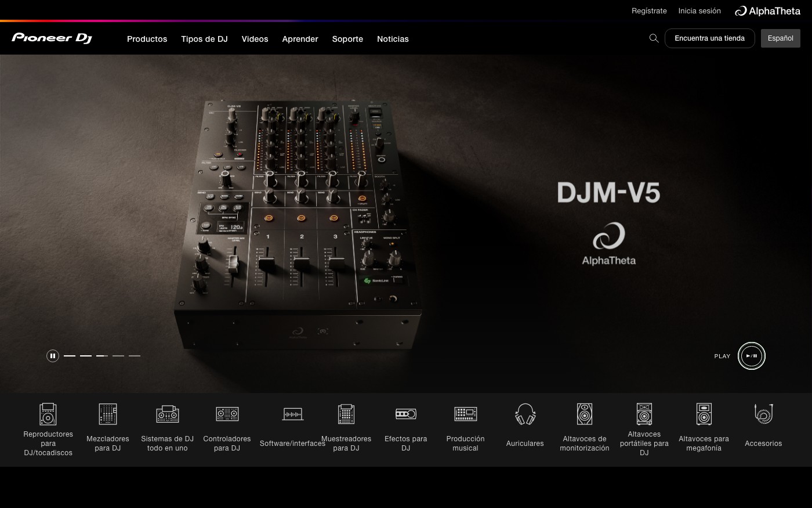Jump to first carousel slide indicator
Image resolution: width=812 pixels, height=508 pixels.
coord(70,356)
